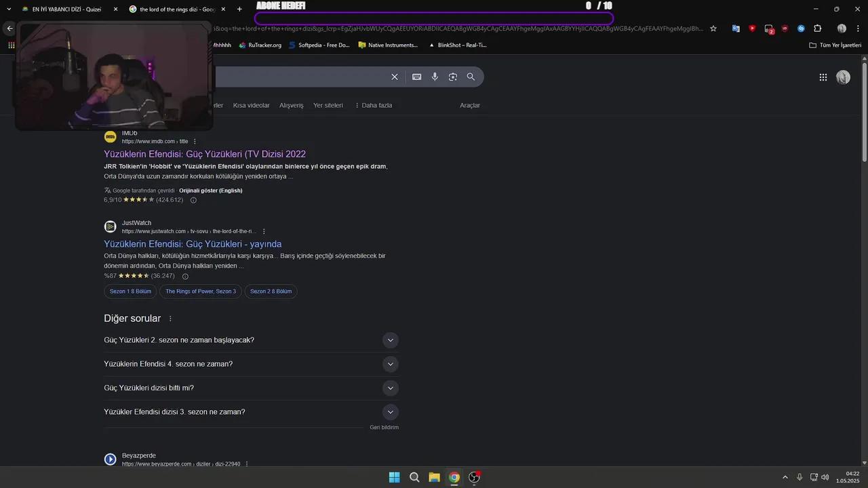The image size is (868, 488).
Task: Go back with the browser back arrow
Action: click(9, 28)
